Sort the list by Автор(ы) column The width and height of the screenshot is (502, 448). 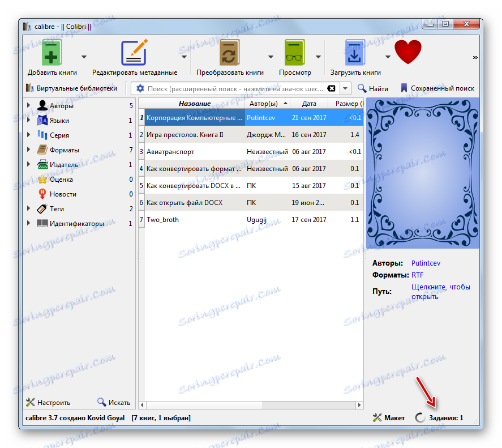[267, 103]
